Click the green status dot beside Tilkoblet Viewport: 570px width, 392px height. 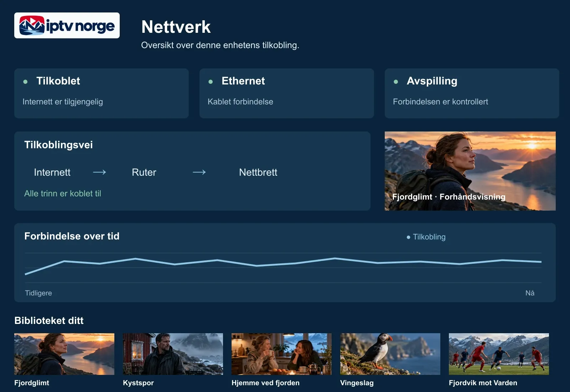point(25,82)
